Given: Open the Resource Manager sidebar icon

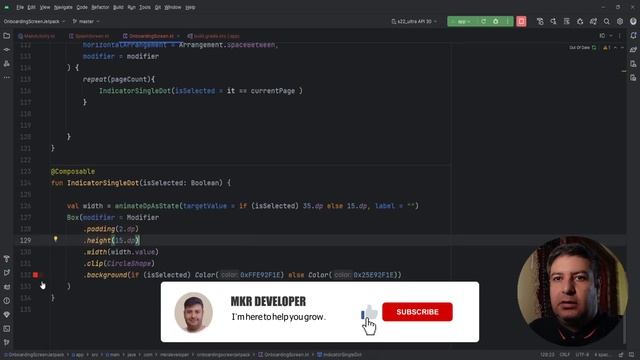Looking at the screenshot, I should pyautogui.click(x=7, y=64).
